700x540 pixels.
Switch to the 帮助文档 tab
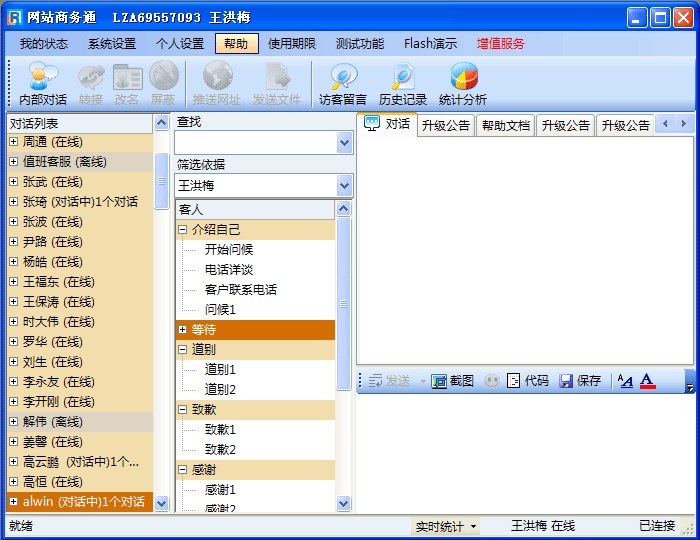point(505,126)
